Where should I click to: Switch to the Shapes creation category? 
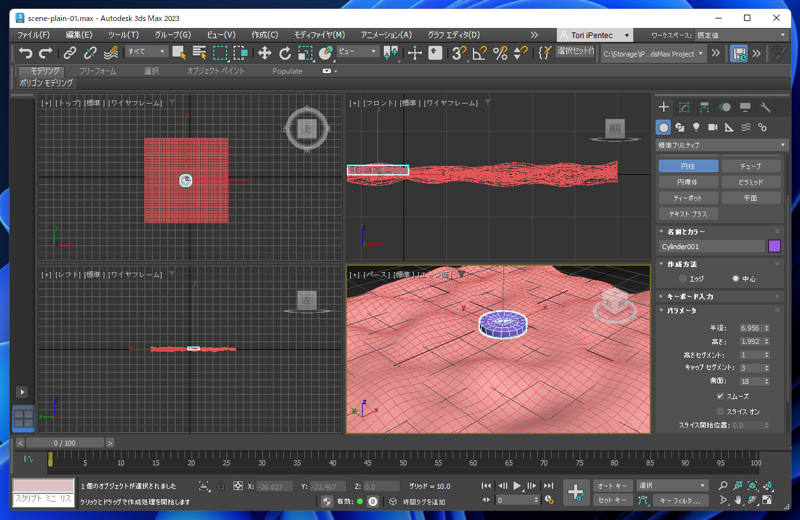coord(680,127)
